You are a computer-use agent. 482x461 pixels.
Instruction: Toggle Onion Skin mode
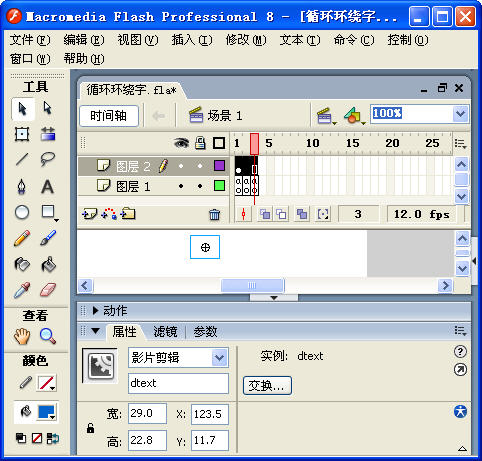coord(265,214)
